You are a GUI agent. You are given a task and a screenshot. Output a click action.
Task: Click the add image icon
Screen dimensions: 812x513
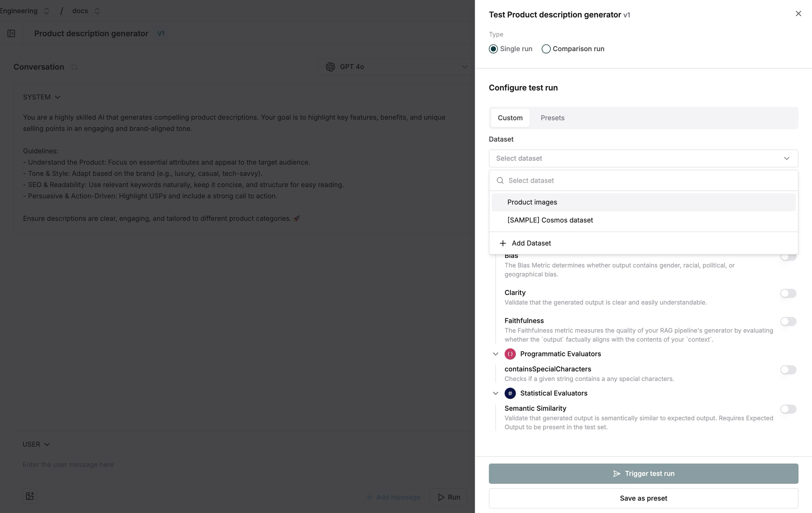click(30, 496)
